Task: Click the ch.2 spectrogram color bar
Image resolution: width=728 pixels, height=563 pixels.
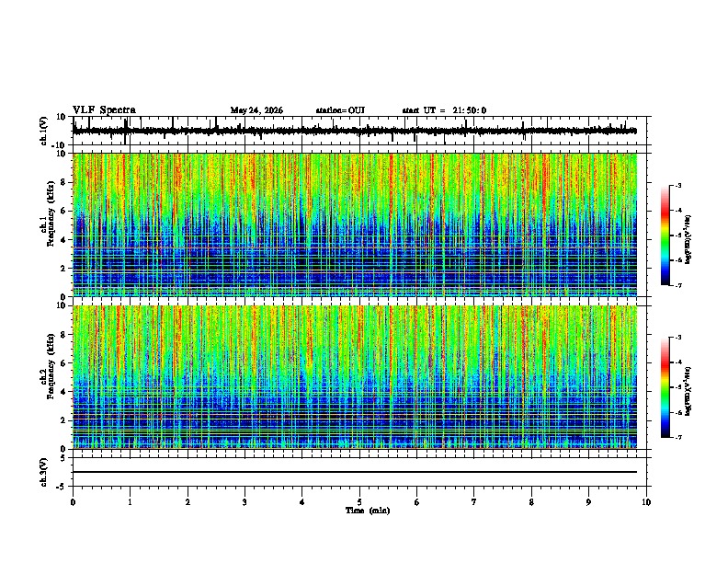Action: (x=665, y=387)
